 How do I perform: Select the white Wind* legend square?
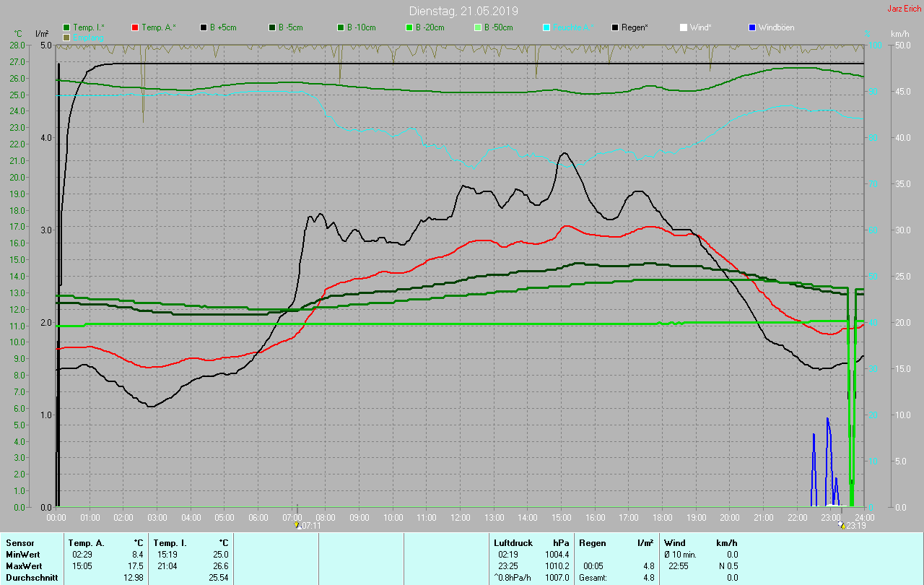[x=684, y=27]
